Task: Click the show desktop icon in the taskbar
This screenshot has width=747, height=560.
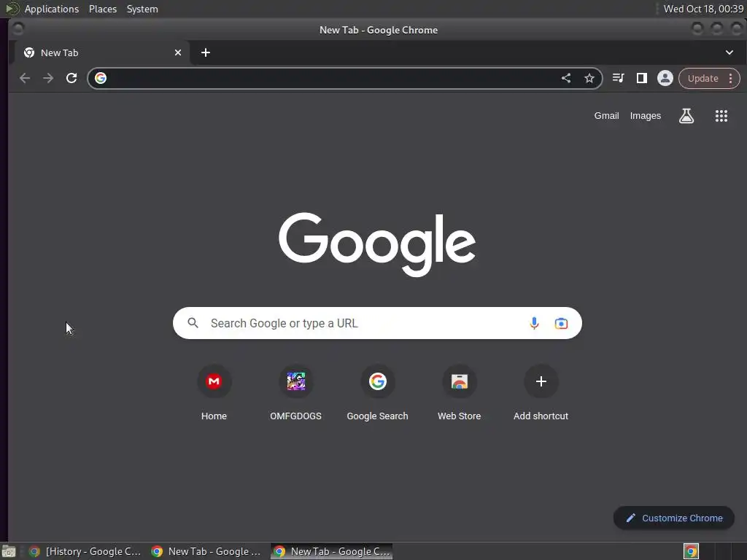Action: (x=9, y=552)
